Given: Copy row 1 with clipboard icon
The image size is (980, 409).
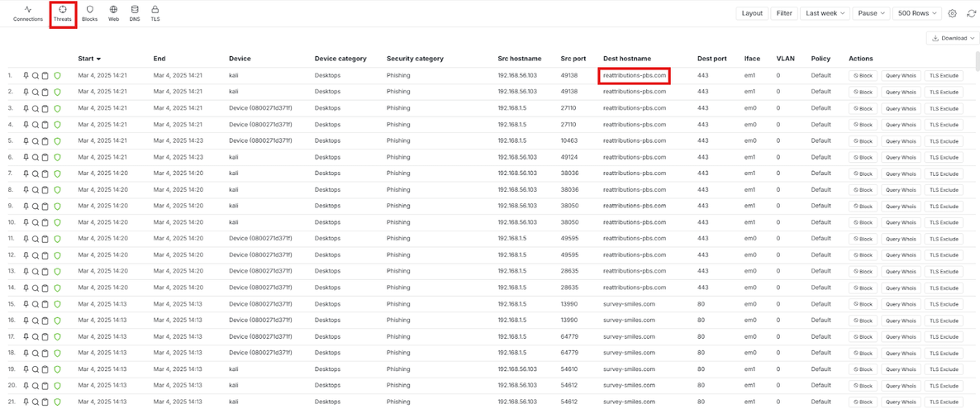Looking at the screenshot, I should click(45, 75).
